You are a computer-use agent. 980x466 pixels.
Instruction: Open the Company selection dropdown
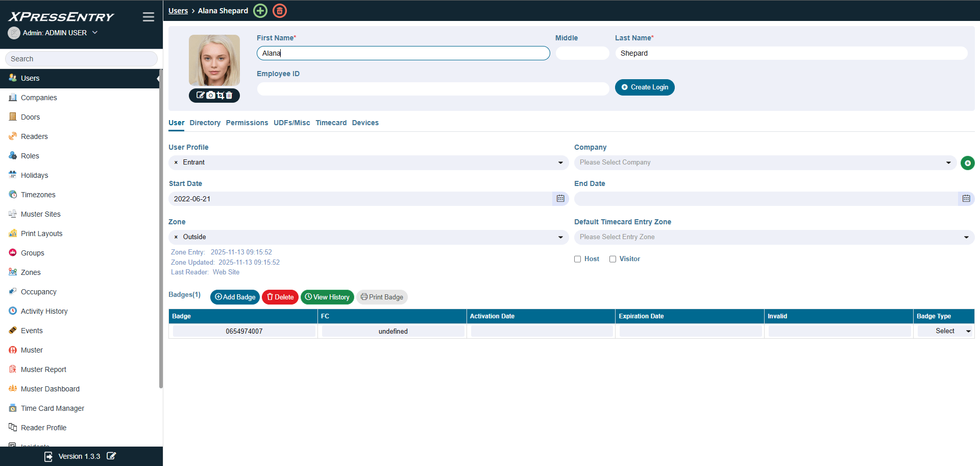tap(948, 162)
